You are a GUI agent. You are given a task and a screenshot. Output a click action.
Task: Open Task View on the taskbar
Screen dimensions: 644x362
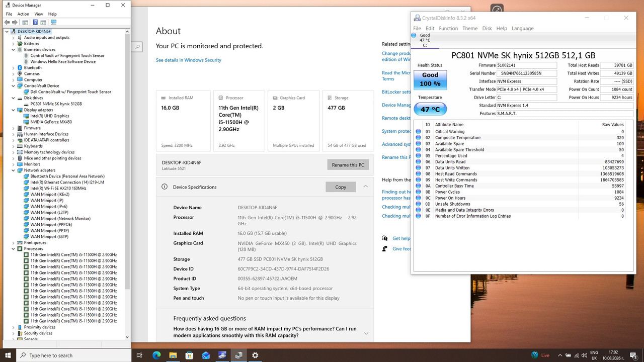click(140, 355)
